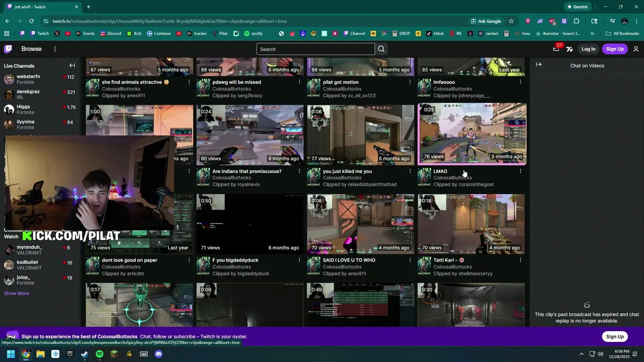Close the 'jett whiff - Twitch' tab
The image size is (644, 362).
tap(76, 7)
